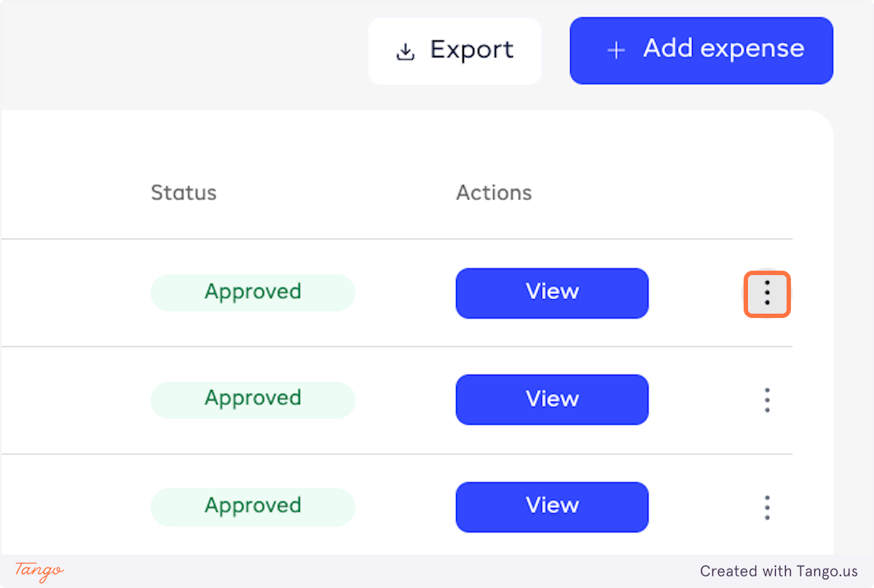View the second approved expense
874x588 pixels.
pyautogui.click(x=551, y=400)
